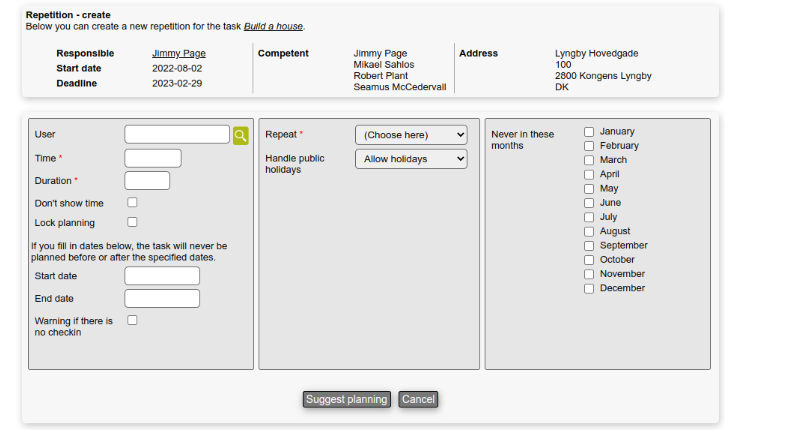This screenshot has height=434, width=805.
Task: Click the green search icon beside User field
Action: click(x=241, y=135)
